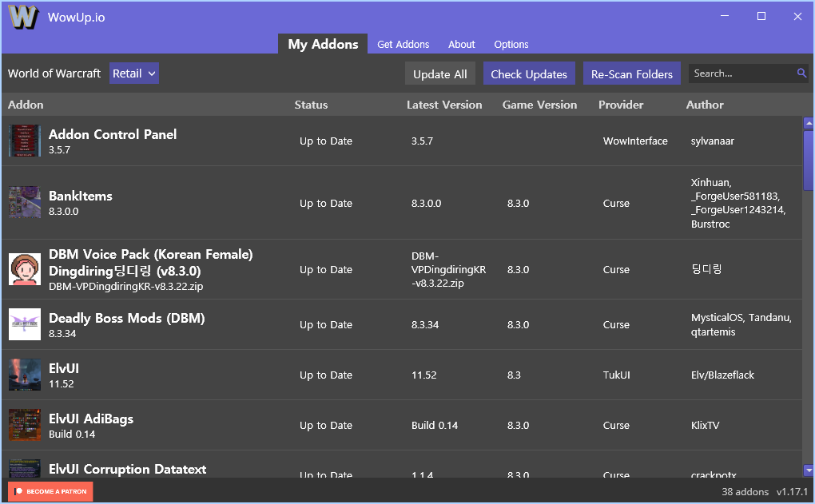Click the ElvUI AdiBags thumbnail
Viewport: 815px width, 504px height.
tap(25, 425)
